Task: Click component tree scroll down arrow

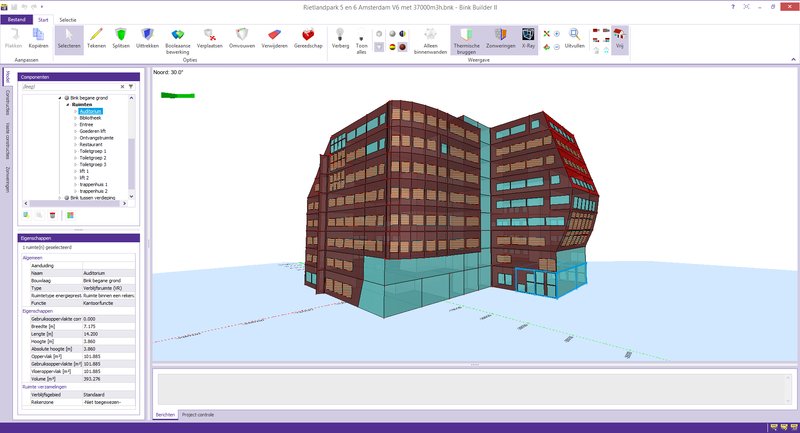Action: pyautogui.click(x=131, y=196)
